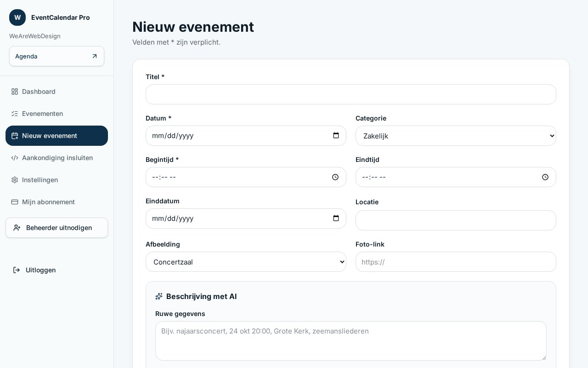Select Nieuw evenement in the sidebar

click(x=57, y=136)
